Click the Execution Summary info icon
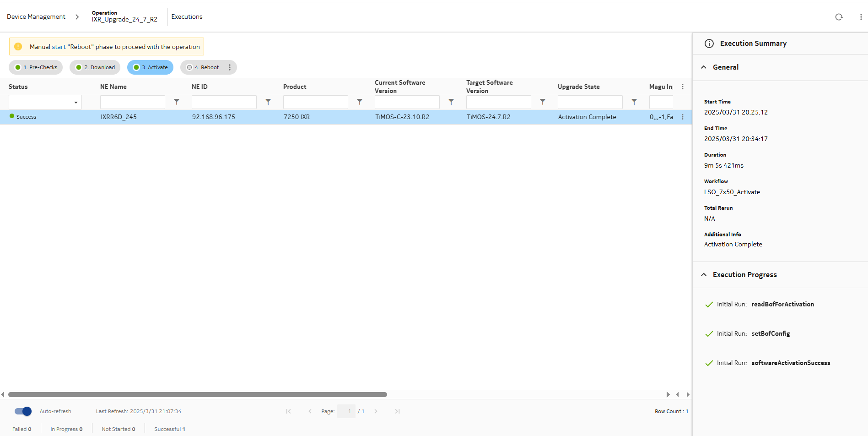 [x=709, y=44]
